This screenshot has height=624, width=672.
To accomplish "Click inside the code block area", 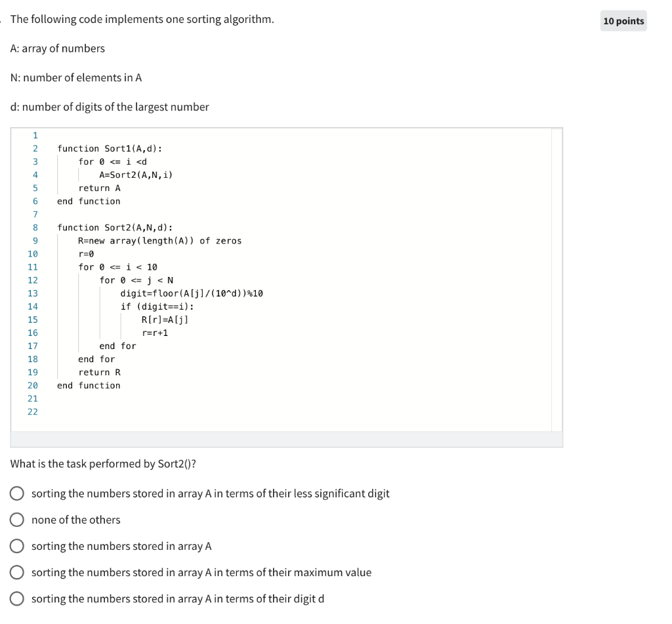I will 295,262.
